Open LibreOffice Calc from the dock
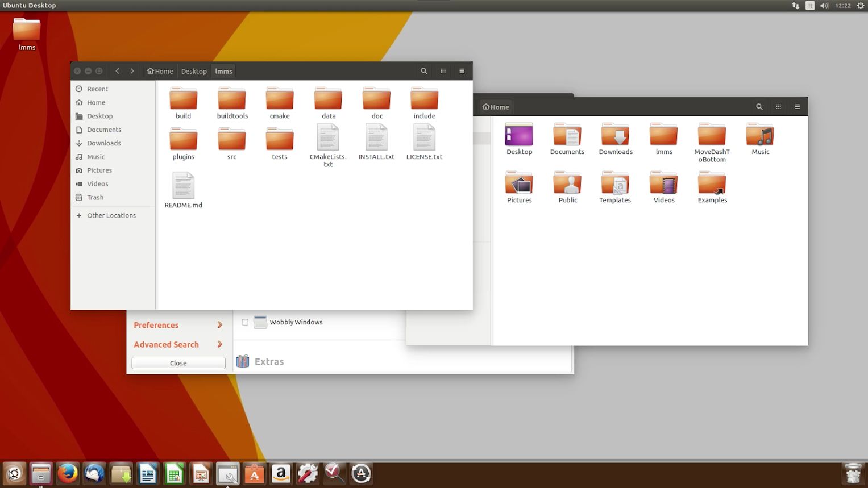Image resolution: width=868 pixels, height=488 pixels. coord(174,473)
